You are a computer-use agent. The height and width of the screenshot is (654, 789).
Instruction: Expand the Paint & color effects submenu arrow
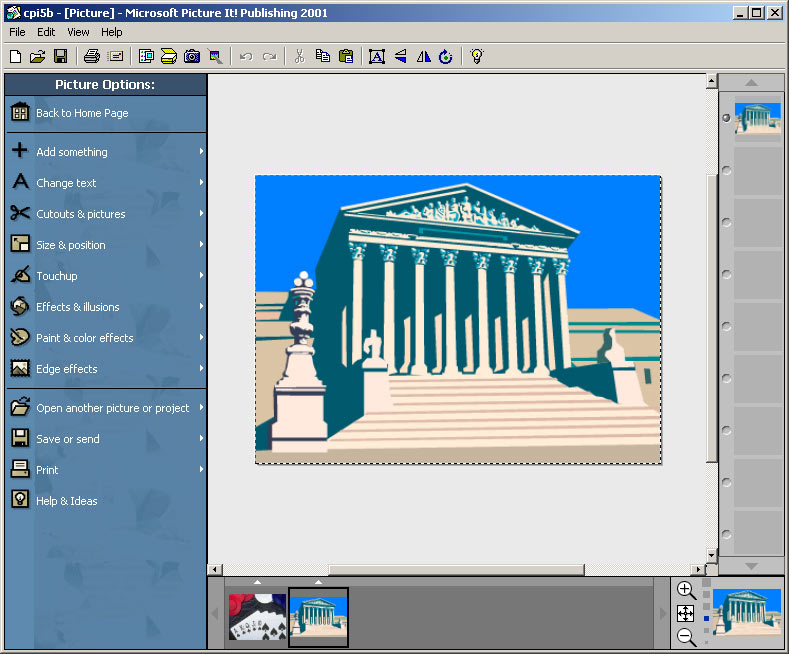tap(201, 337)
